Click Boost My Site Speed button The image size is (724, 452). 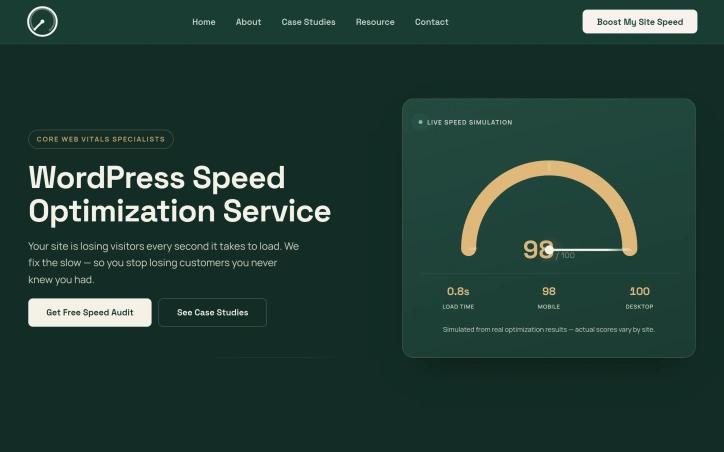pos(640,22)
